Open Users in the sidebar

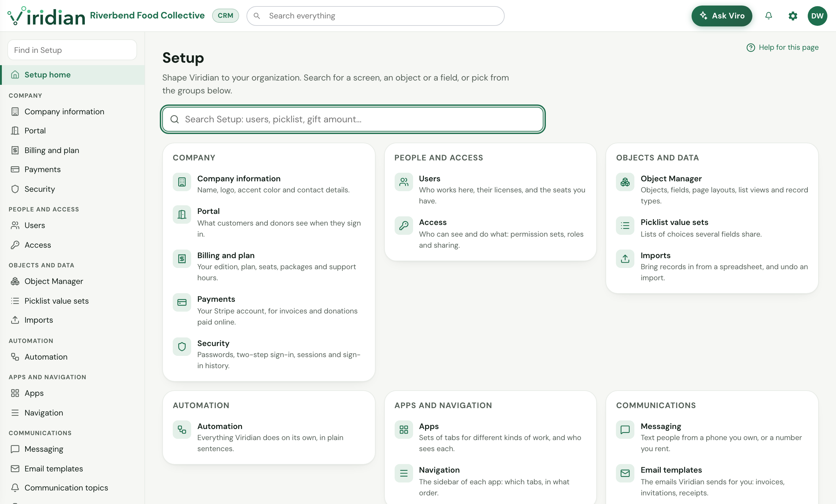coord(72,225)
